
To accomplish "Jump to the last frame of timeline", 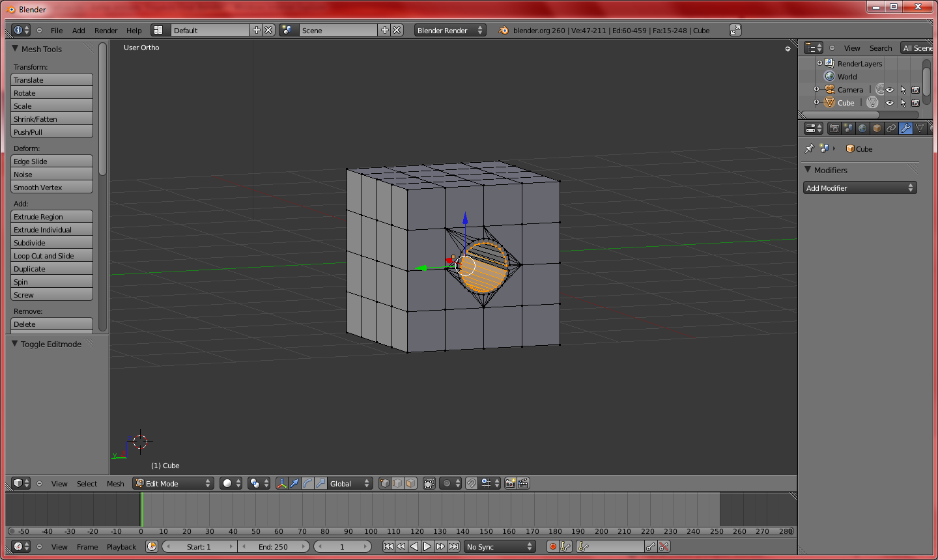I will coord(453,546).
